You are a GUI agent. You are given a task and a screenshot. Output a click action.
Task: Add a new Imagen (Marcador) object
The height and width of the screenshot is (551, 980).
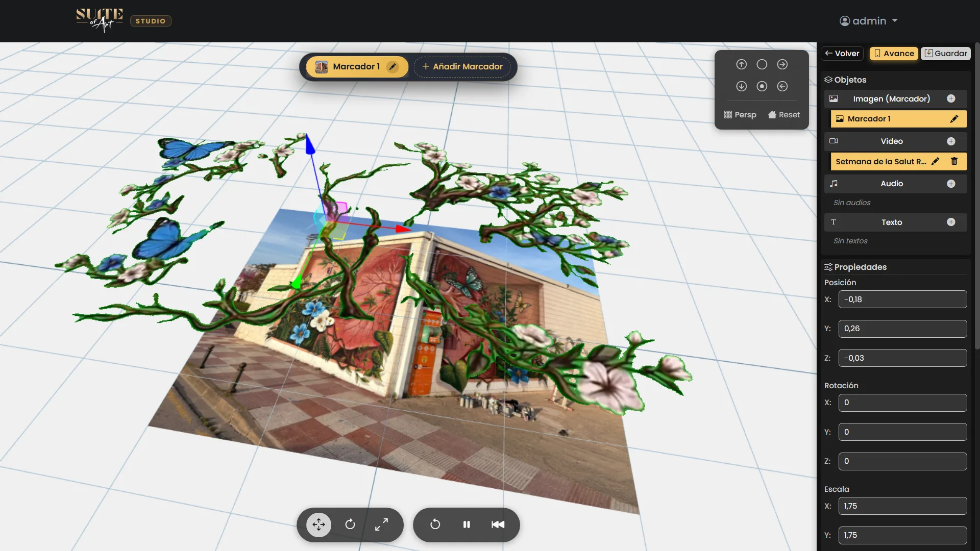(x=951, y=99)
